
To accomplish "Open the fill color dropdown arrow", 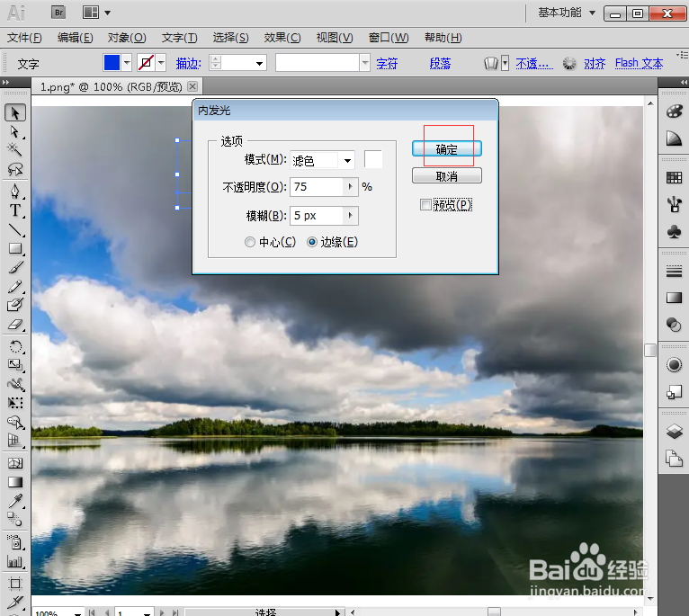I will [x=127, y=63].
